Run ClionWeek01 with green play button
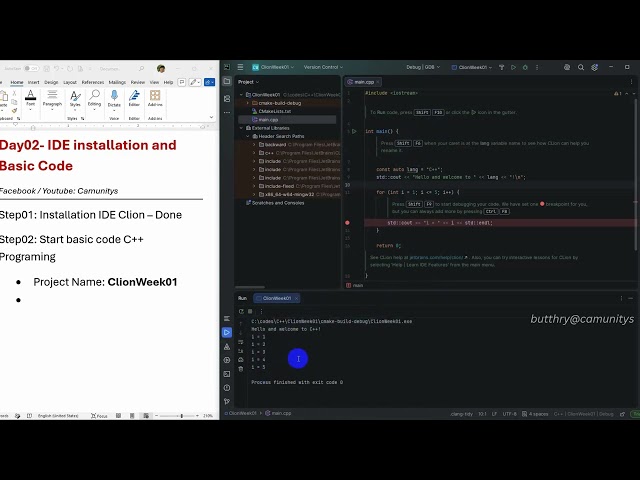This screenshot has height=480, width=640. pyautogui.click(x=513, y=67)
